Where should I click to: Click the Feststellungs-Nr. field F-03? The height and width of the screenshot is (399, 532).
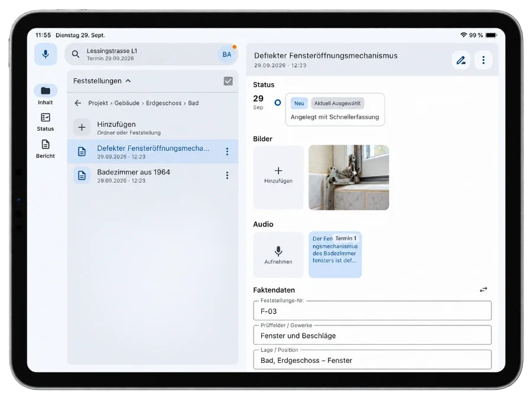pyautogui.click(x=372, y=310)
